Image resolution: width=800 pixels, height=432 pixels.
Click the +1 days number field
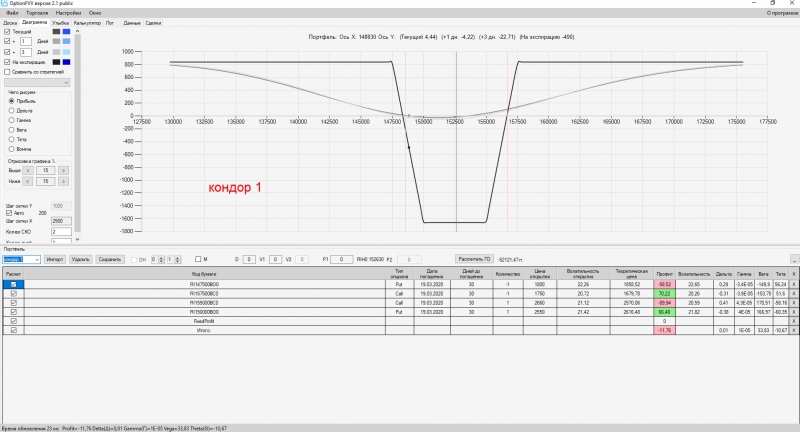(x=26, y=41)
